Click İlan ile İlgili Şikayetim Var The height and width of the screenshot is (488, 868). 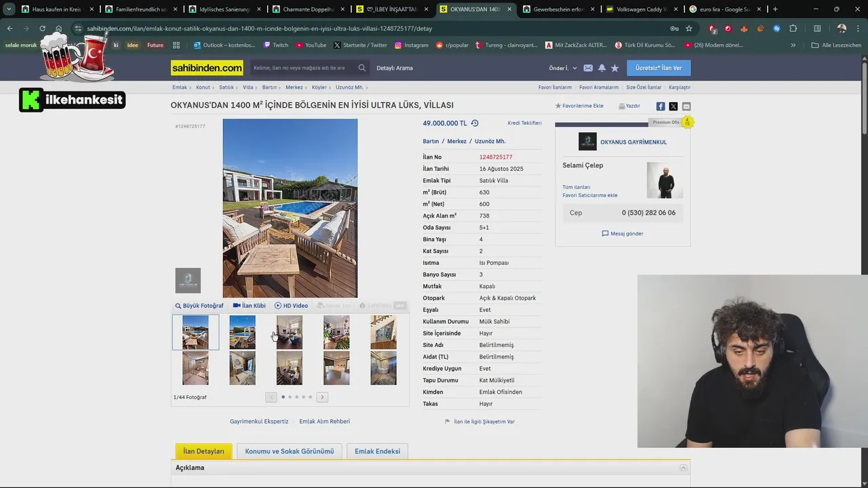click(480, 422)
